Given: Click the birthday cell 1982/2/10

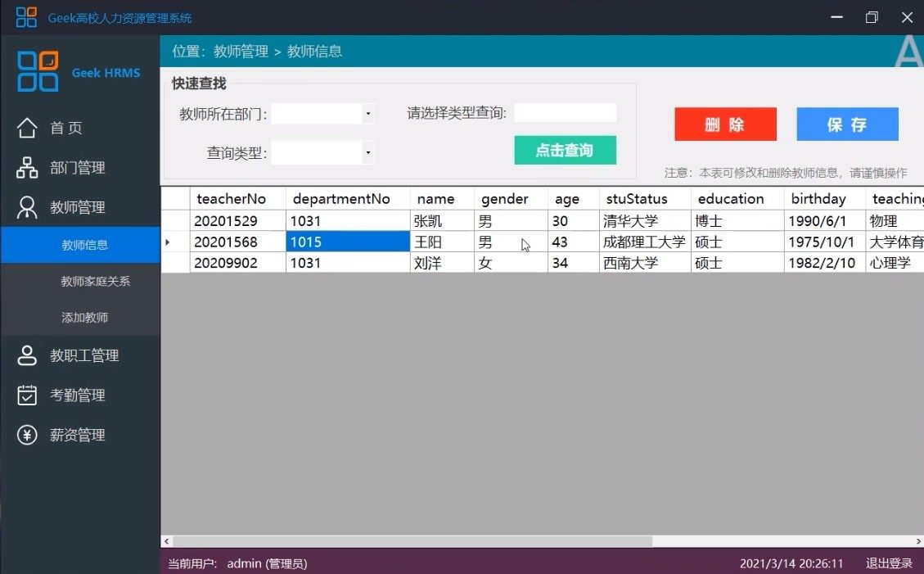Looking at the screenshot, I should coord(824,263).
